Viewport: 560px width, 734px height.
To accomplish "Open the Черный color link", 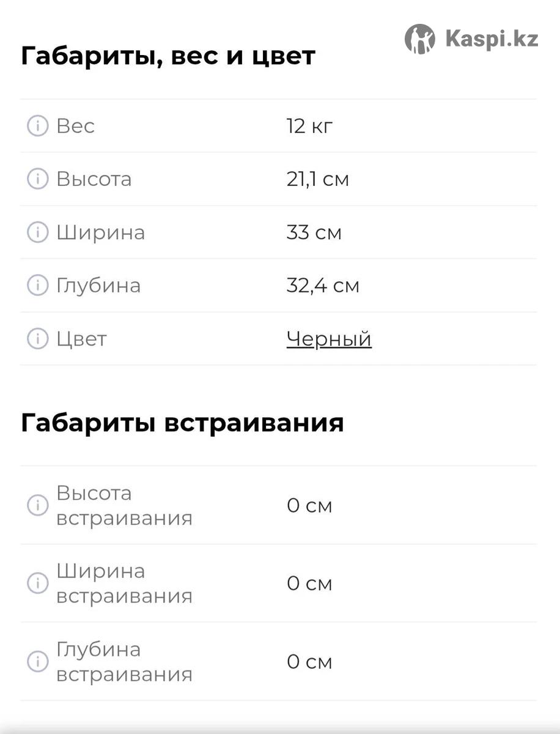I will (329, 339).
